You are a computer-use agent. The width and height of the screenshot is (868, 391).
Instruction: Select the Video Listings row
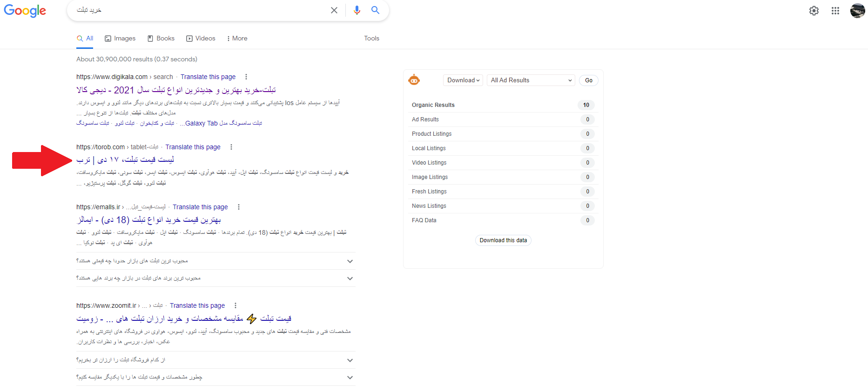(503, 163)
